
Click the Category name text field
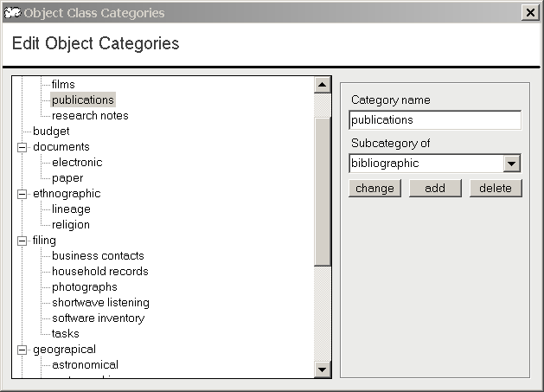click(x=434, y=120)
